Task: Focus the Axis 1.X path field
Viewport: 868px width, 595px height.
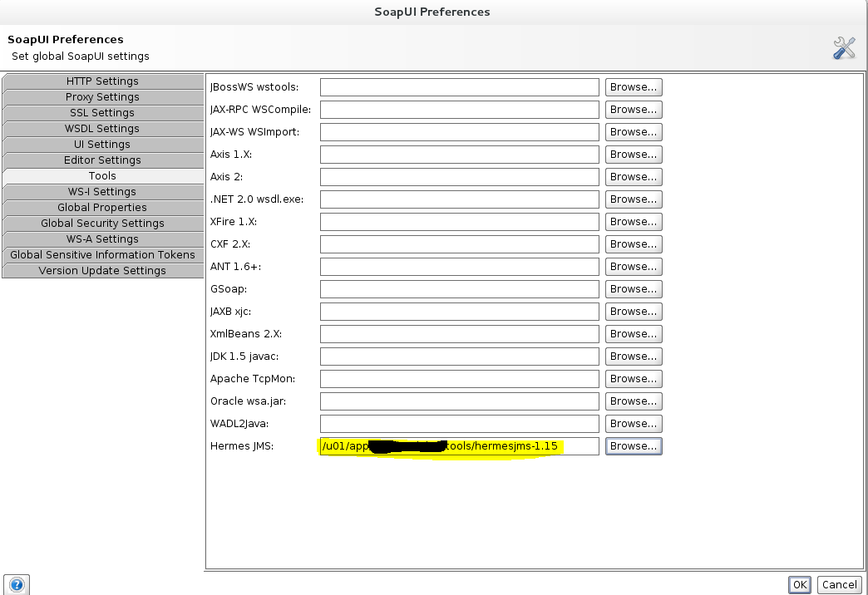Action: tap(460, 155)
